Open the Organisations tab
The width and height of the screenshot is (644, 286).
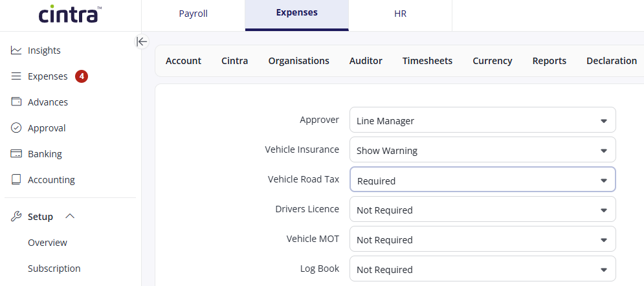(298, 61)
